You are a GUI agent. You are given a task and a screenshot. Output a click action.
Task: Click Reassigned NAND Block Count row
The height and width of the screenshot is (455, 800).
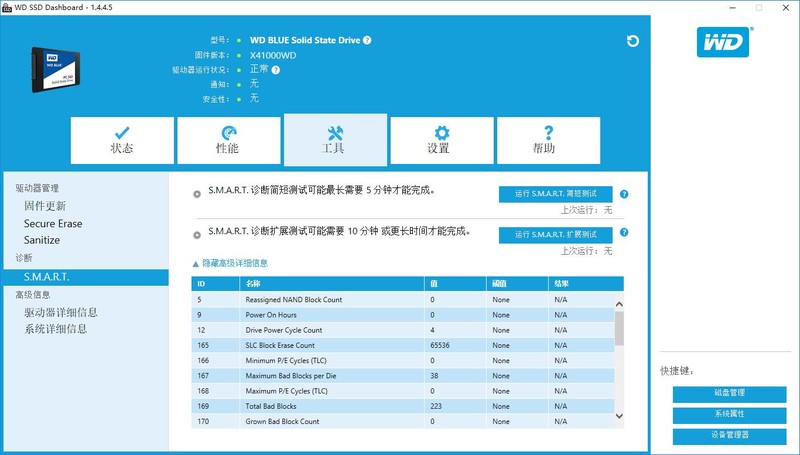[403, 299]
